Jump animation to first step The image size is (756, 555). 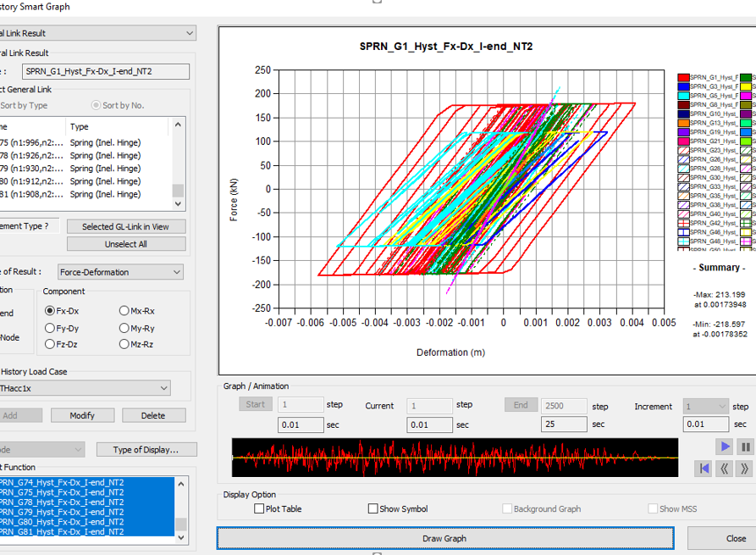704,468
